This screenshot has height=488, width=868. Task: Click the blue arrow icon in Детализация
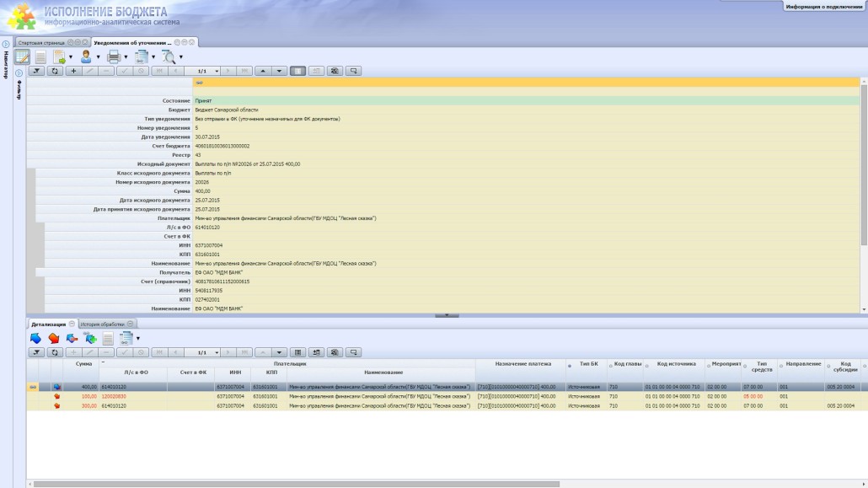(35, 338)
